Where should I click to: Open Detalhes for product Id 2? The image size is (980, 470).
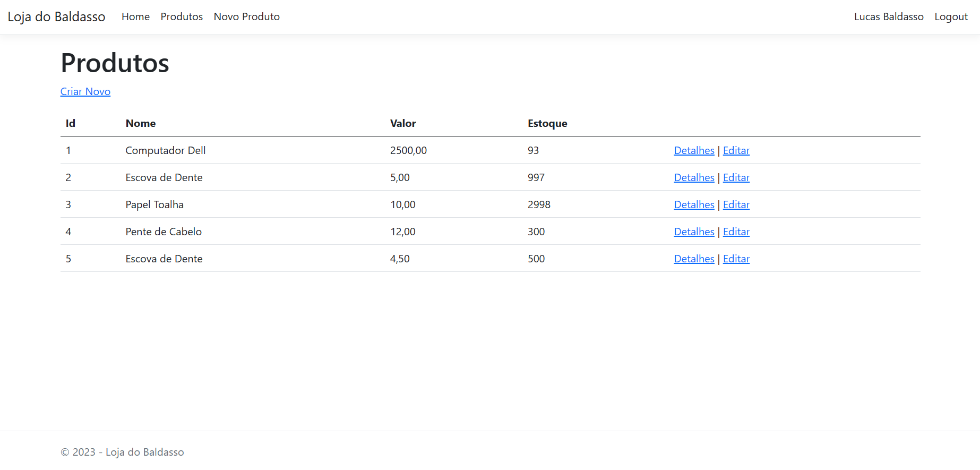694,178
